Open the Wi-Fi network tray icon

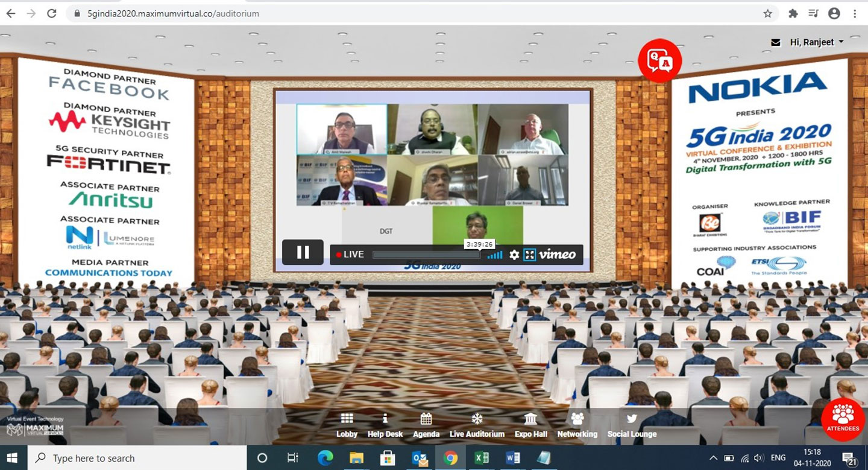pyautogui.click(x=745, y=458)
